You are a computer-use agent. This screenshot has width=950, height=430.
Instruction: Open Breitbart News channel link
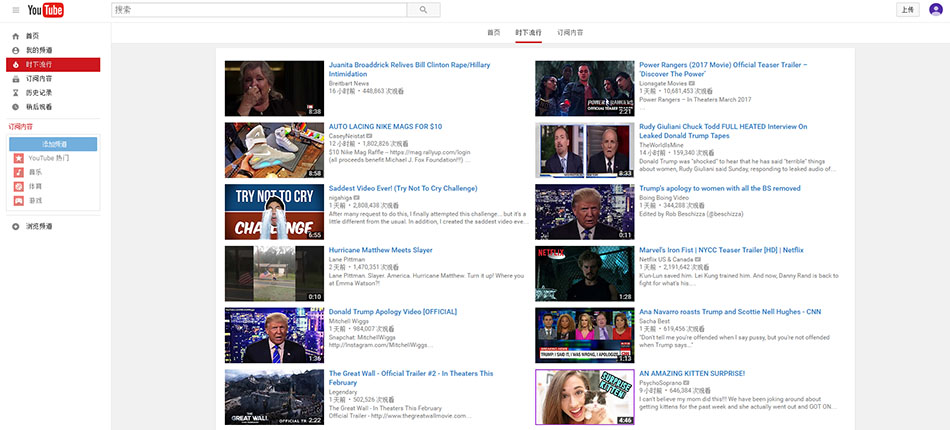[348, 83]
